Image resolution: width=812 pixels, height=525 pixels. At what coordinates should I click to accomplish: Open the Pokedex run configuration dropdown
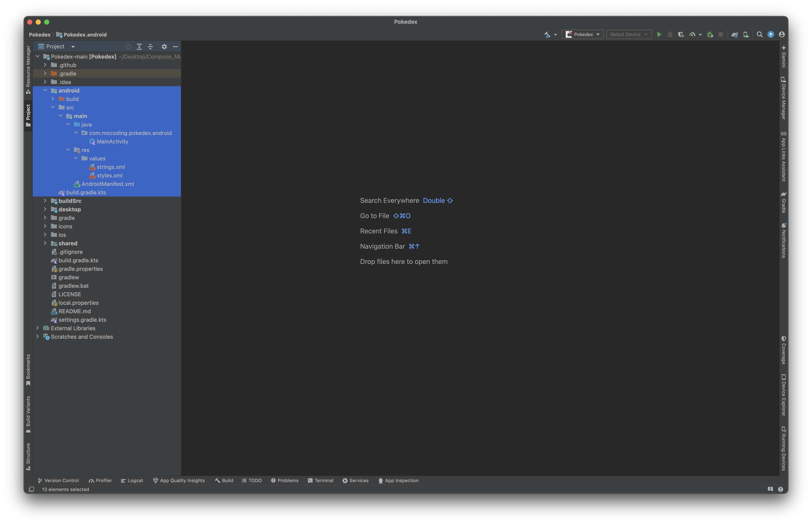tap(582, 34)
